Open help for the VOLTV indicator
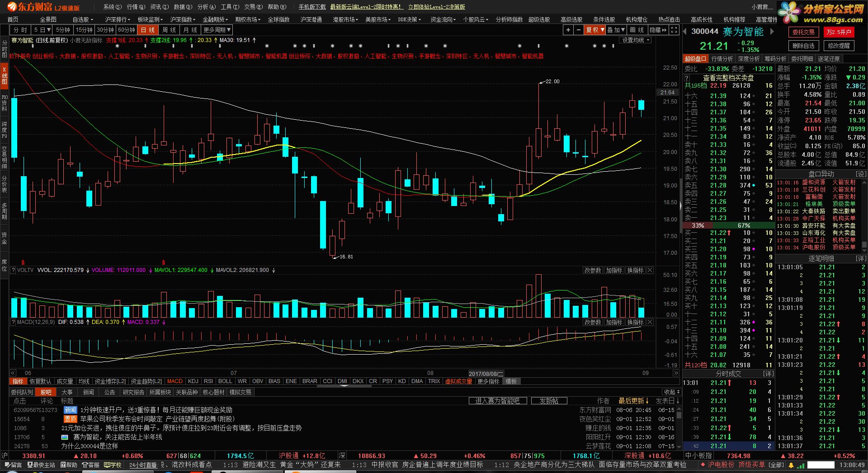The width and height of the screenshot is (868, 473). click(x=13, y=270)
